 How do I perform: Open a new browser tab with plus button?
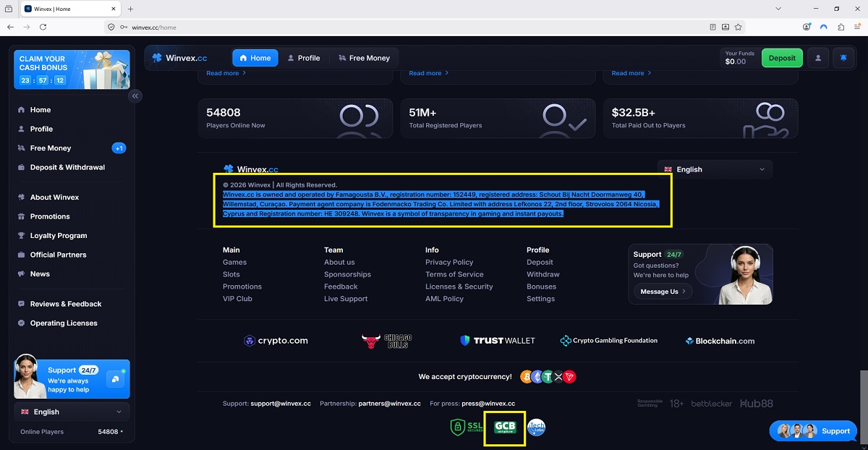click(x=131, y=9)
